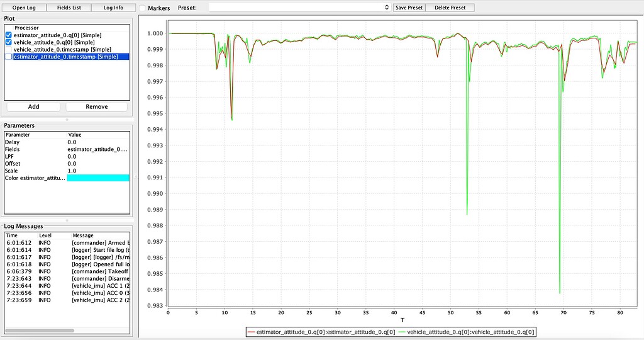Screen dimensions: 644x340
Task: Click the Remove processor button
Action: point(96,106)
